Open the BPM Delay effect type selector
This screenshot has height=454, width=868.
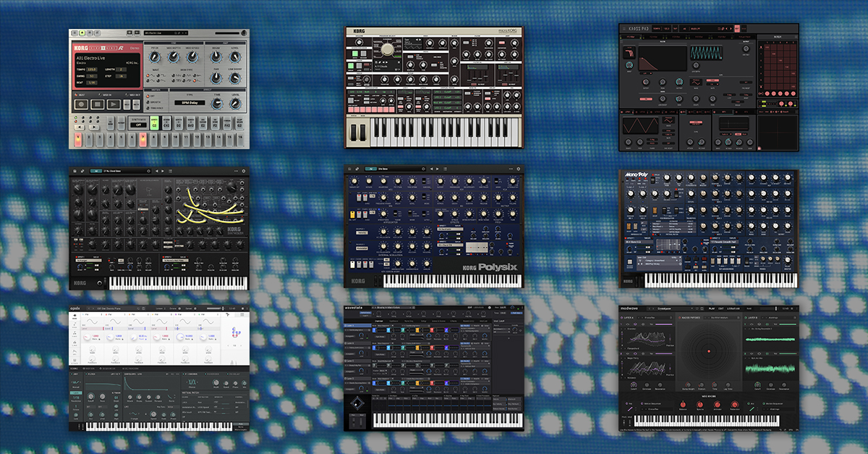[x=190, y=103]
